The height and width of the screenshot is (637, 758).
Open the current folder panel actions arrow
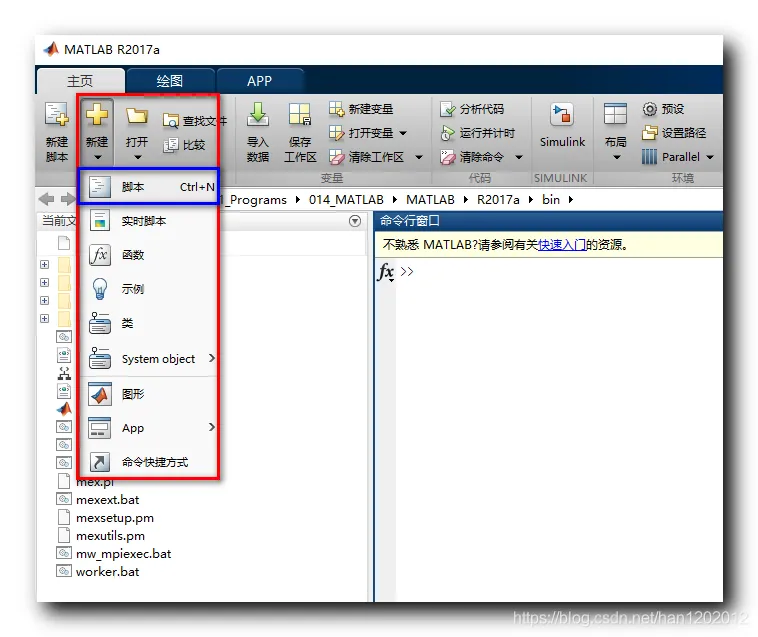point(355,221)
